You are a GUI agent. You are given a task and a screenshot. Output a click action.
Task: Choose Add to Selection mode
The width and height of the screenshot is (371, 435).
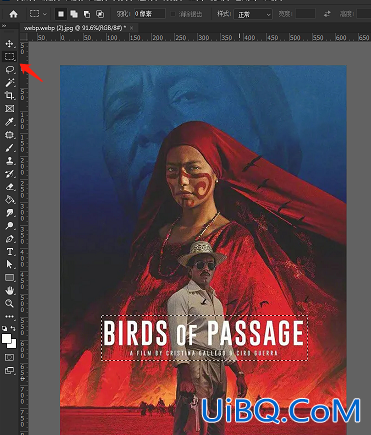[74, 14]
